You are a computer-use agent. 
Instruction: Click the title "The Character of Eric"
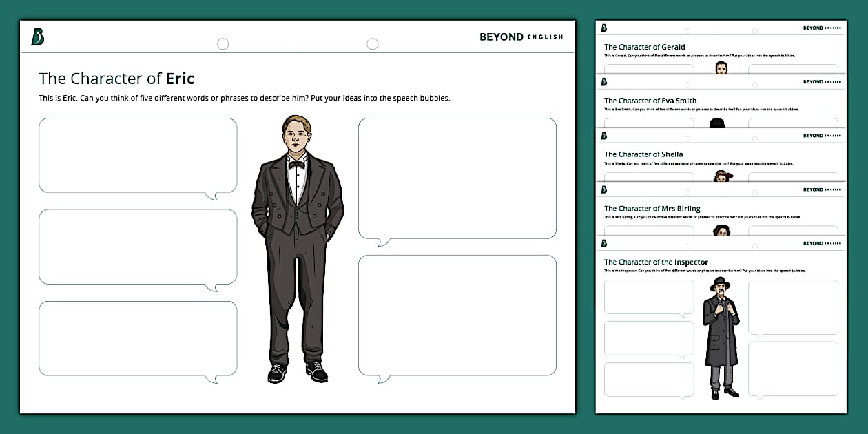[x=117, y=78]
